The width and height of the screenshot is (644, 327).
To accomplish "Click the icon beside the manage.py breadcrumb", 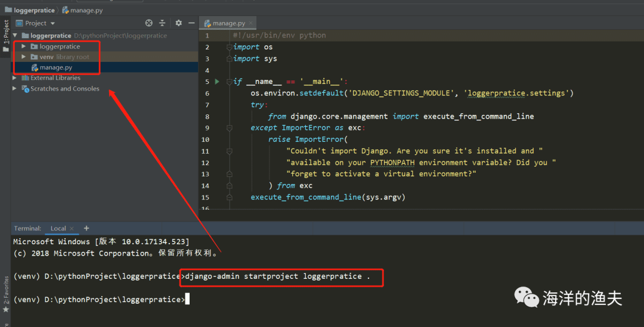I will pos(66,10).
